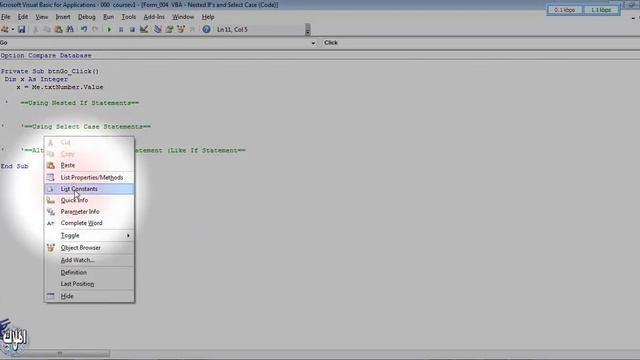Select List Constants in the context menu
The width and height of the screenshot is (640, 360).
tap(89, 189)
